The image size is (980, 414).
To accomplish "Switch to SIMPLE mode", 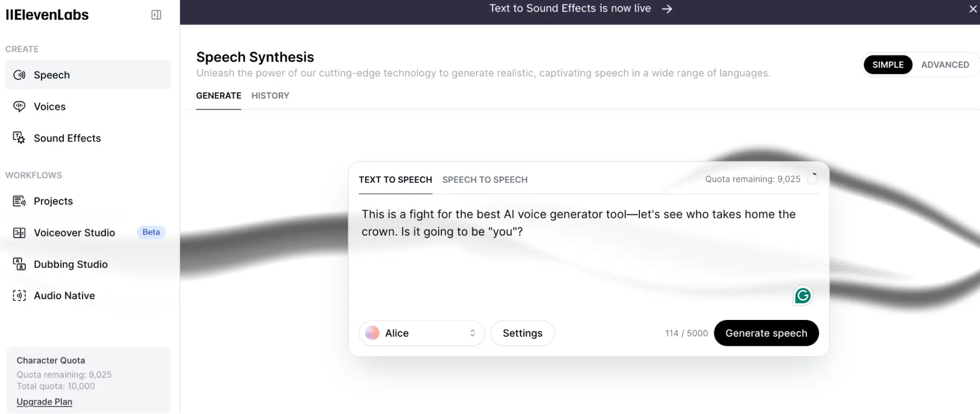I will (887, 65).
